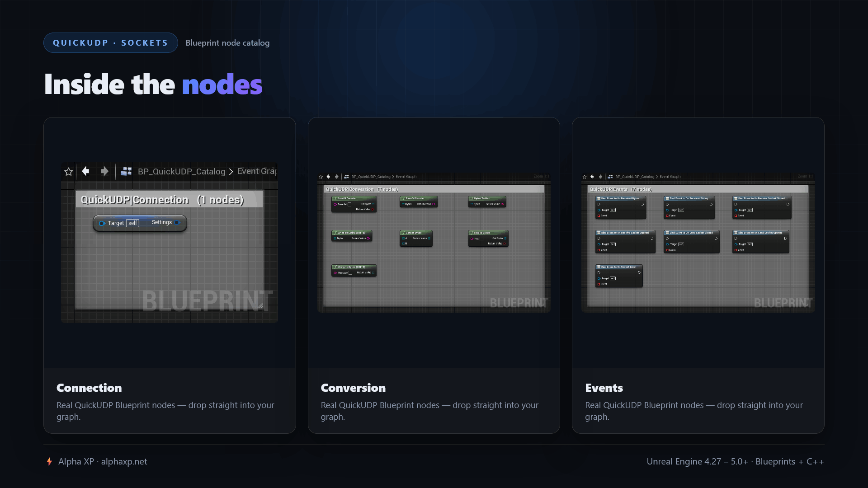Click the back arrow in the Conversion graph toolbar
Viewport: 868px width, 488px height.
[x=329, y=177]
